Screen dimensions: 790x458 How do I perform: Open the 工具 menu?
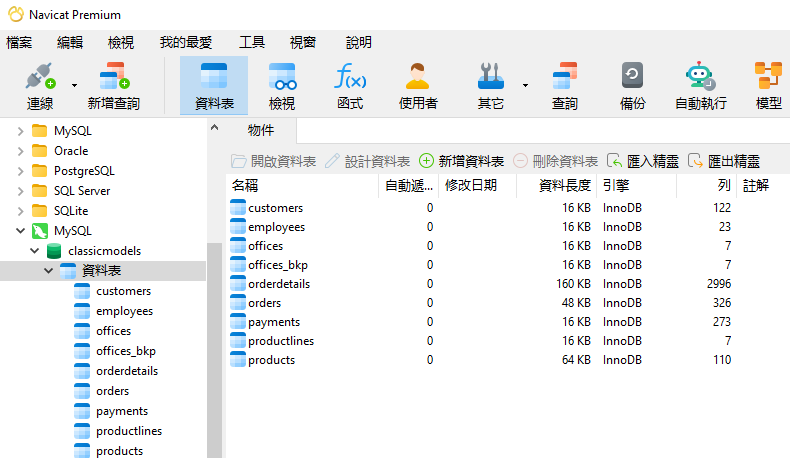pyautogui.click(x=251, y=42)
